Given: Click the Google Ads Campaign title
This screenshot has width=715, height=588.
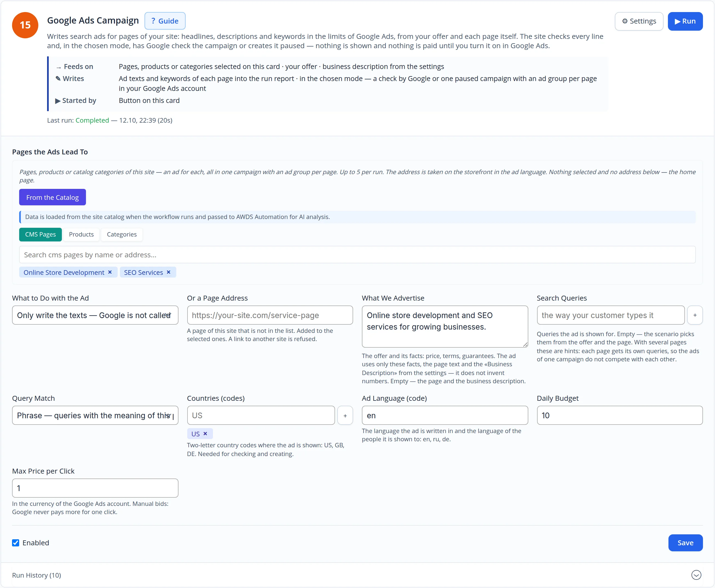Looking at the screenshot, I should [93, 21].
